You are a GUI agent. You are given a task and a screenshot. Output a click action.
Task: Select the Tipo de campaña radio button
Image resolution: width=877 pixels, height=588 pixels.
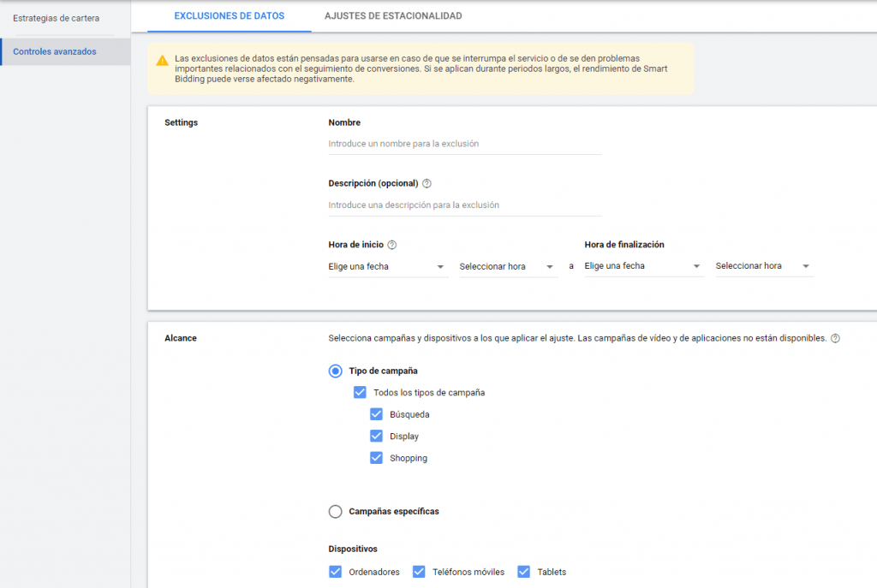coord(335,371)
